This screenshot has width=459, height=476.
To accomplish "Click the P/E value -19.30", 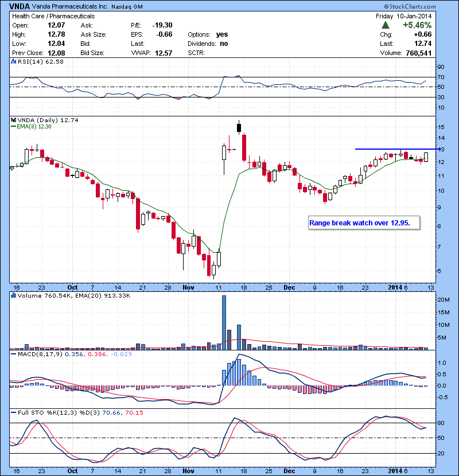I will point(162,25).
